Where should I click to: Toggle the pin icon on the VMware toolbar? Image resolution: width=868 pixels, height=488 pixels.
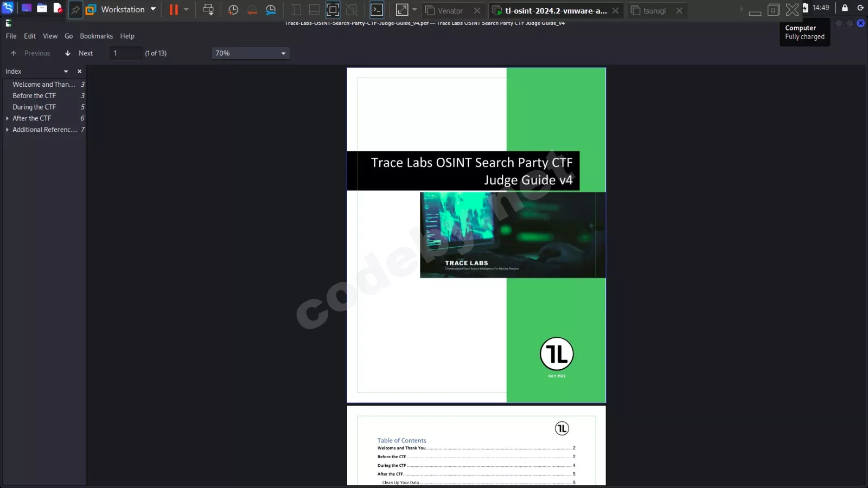(x=75, y=10)
